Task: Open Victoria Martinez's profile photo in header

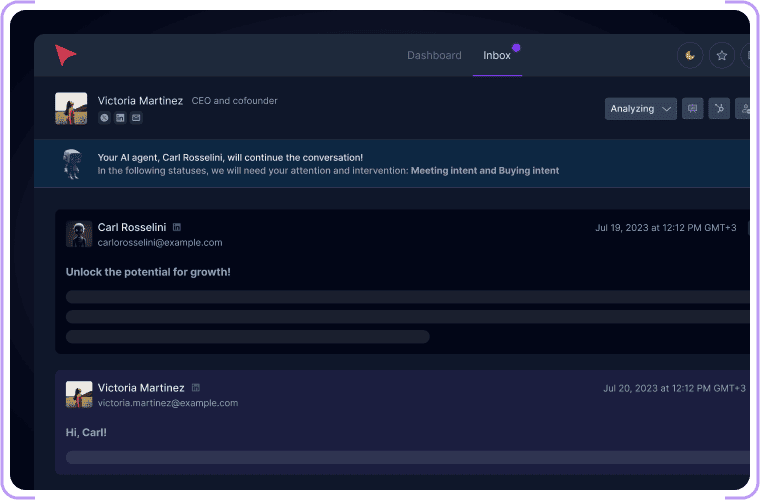Action: click(x=71, y=109)
